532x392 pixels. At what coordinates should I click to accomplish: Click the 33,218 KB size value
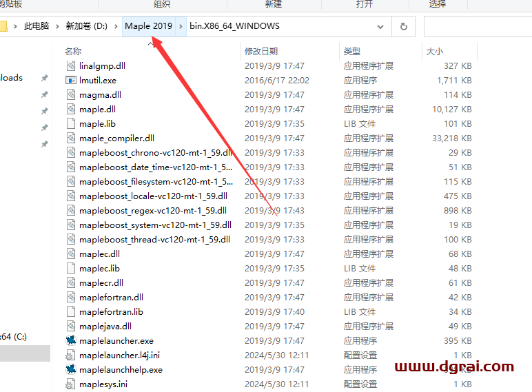pyautogui.click(x=452, y=138)
